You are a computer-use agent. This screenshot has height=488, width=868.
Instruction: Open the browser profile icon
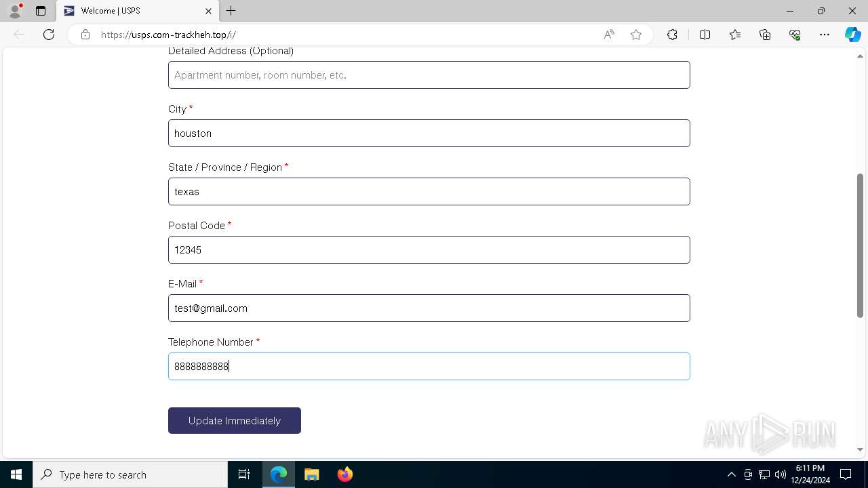pos(15,11)
